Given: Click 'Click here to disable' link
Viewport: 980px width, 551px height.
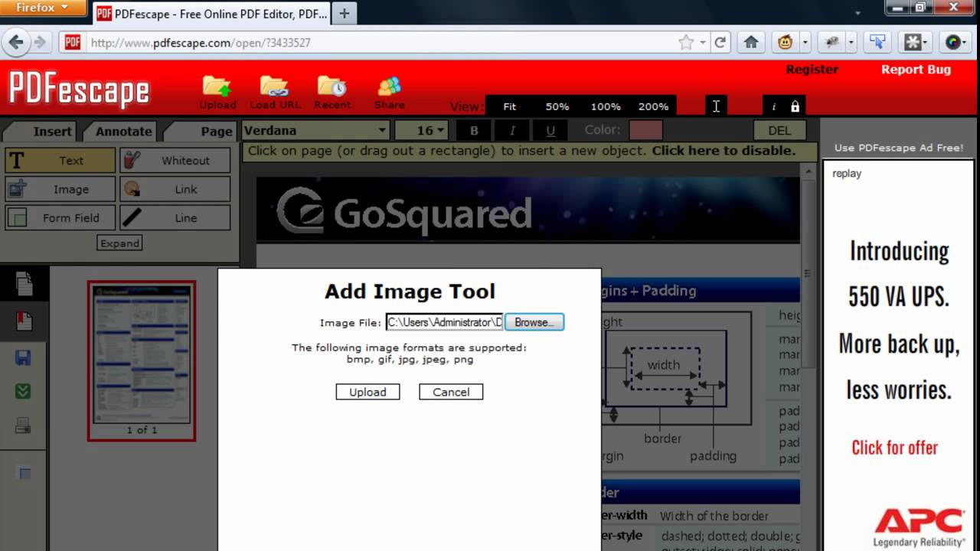Looking at the screenshot, I should (724, 151).
